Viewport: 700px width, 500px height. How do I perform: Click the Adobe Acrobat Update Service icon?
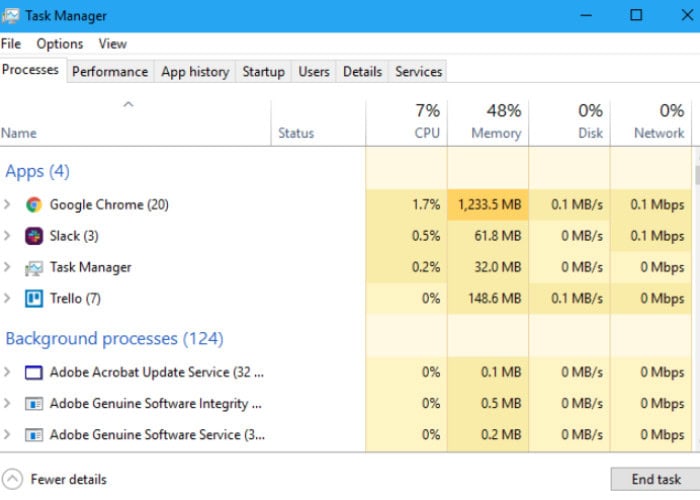pos(34,372)
